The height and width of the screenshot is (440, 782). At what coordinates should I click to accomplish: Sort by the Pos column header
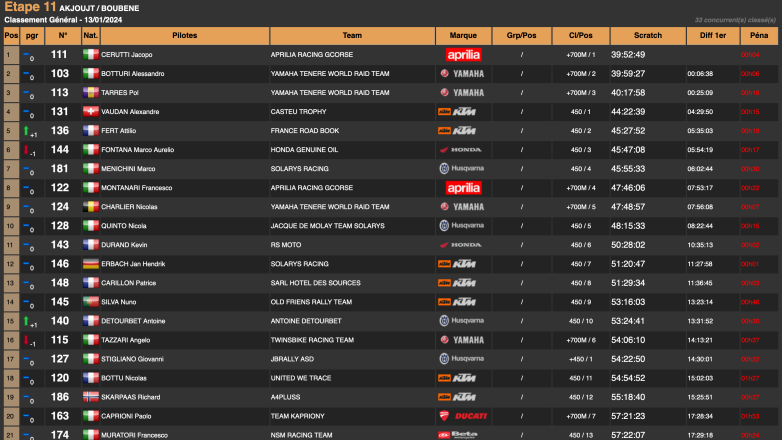pos(11,36)
